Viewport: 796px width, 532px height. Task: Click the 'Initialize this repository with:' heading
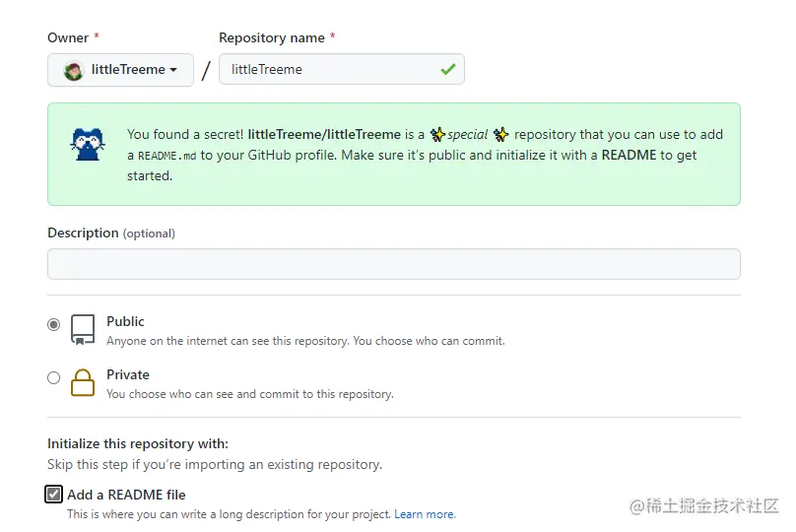[x=138, y=443]
